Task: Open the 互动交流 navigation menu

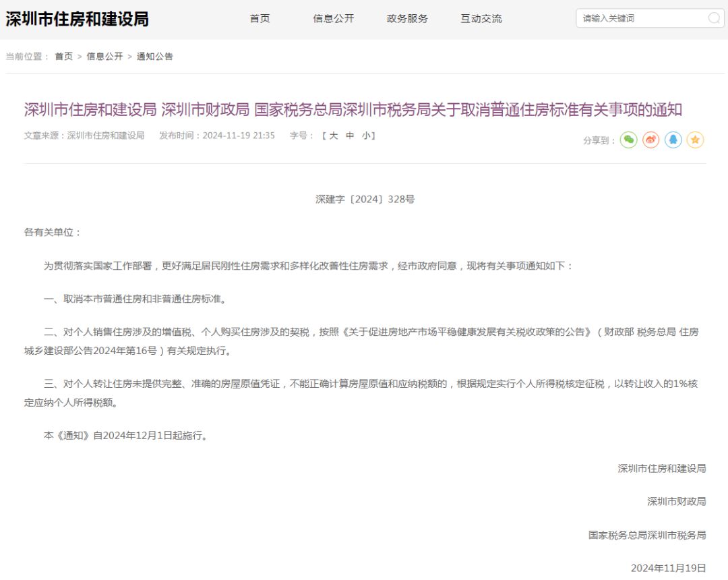Action: click(x=481, y=19)
